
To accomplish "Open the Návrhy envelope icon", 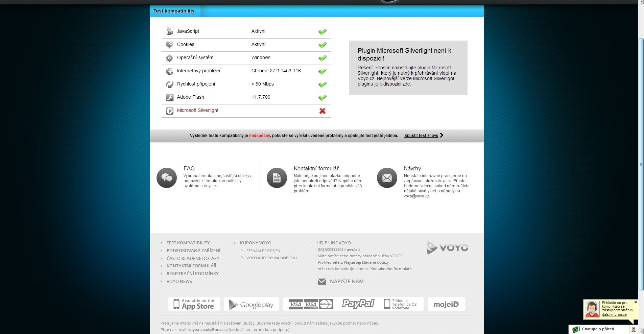I will (x=387, y=177).
